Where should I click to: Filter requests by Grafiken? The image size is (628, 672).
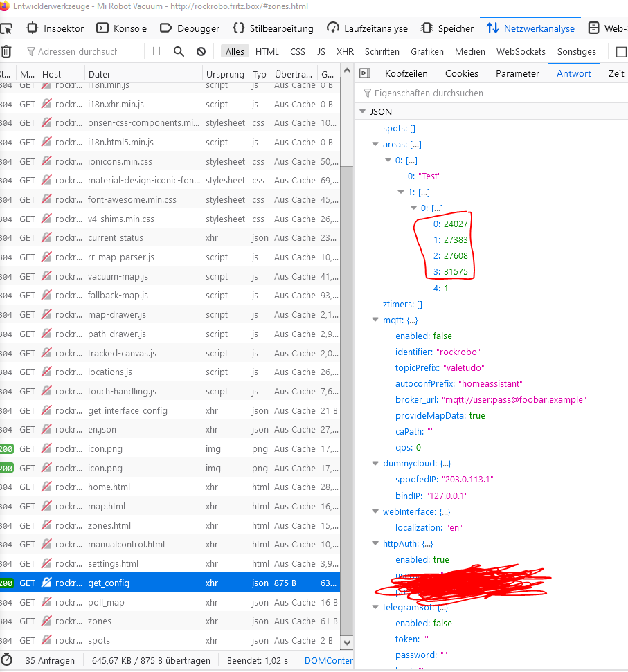[x=427, y=52]
